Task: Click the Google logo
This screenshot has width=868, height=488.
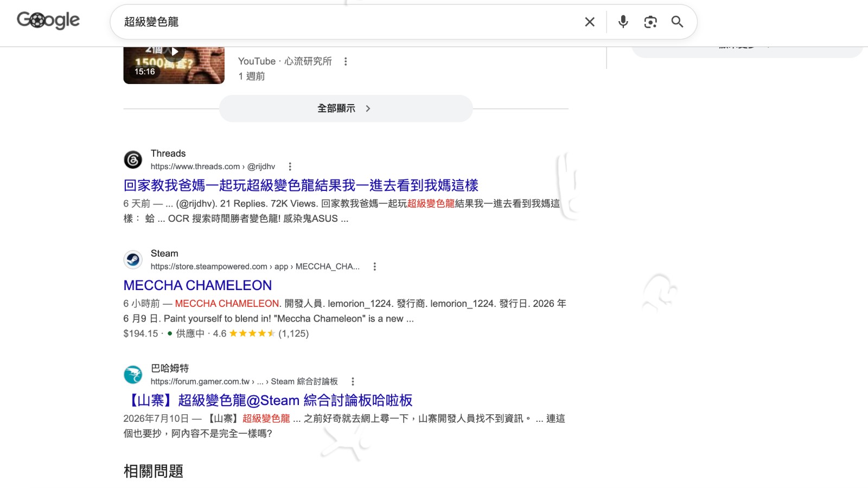Action: coord(48,21)
